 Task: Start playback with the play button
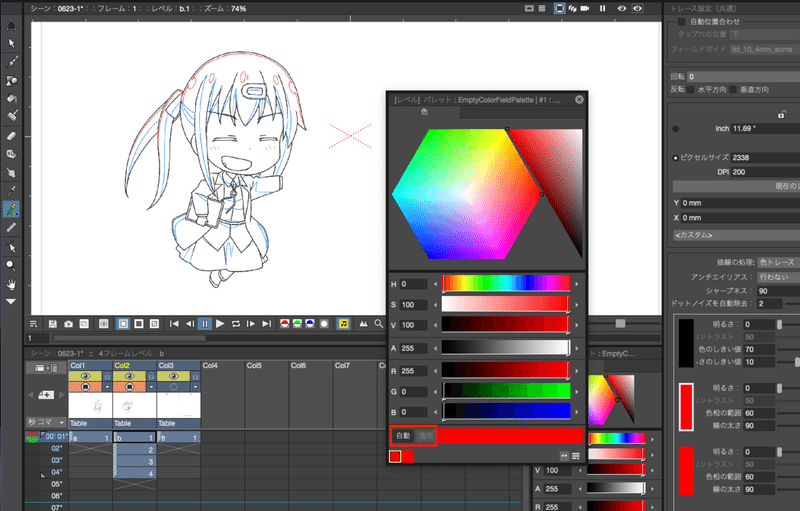coord(220,324)
